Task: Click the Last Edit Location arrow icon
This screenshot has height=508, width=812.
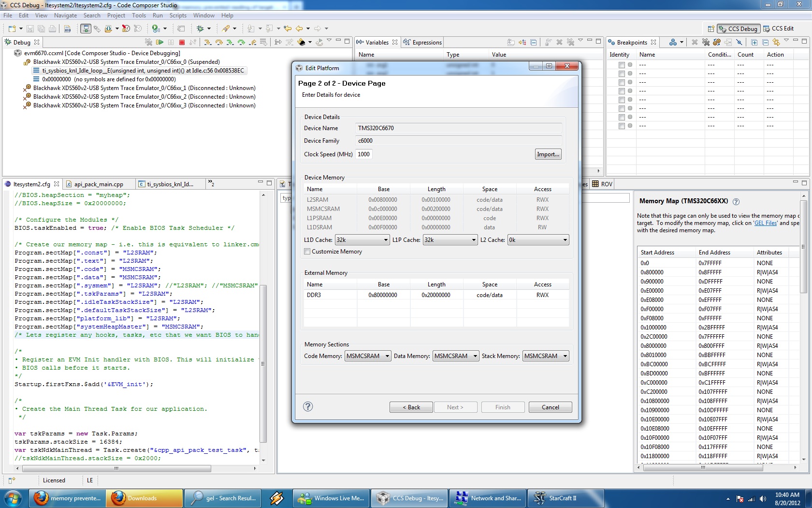Action: 288,29
